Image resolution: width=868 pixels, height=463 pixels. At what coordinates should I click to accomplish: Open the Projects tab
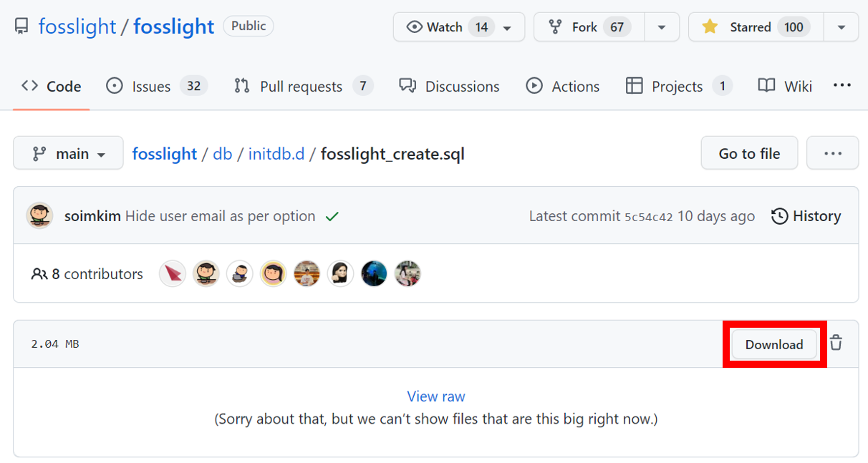(678, 87)
